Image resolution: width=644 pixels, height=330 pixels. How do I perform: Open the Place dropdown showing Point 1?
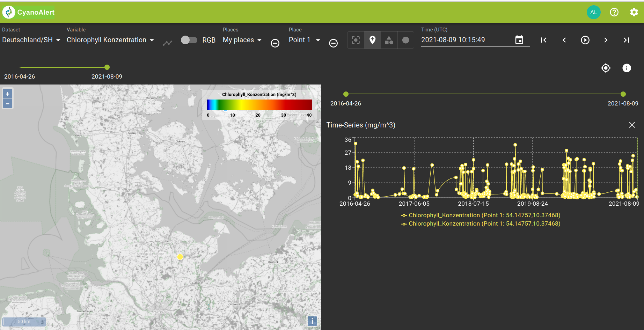pyautogui.click(x=305, y=40)
